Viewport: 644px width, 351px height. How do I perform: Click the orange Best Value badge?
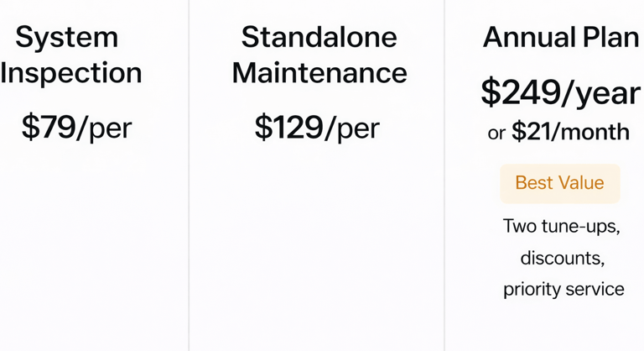point(559,183)
